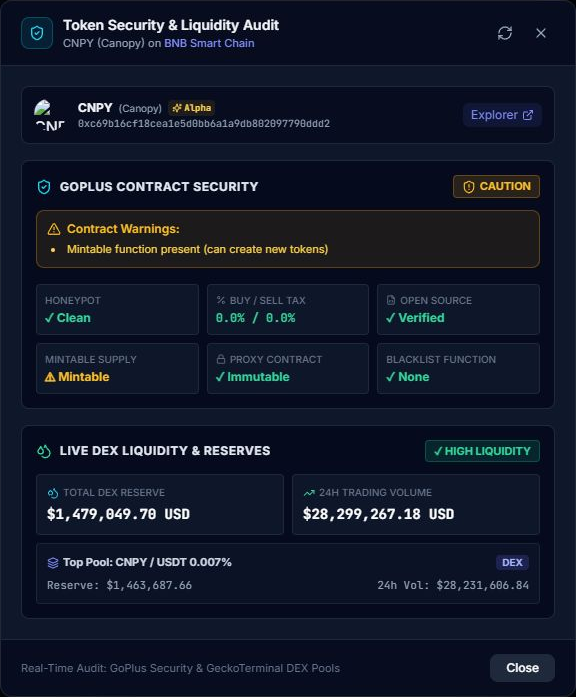This screenshot has width=576, height=697.
Task: Click the Alpha badge next to Canopy
Action: (192, 108)
